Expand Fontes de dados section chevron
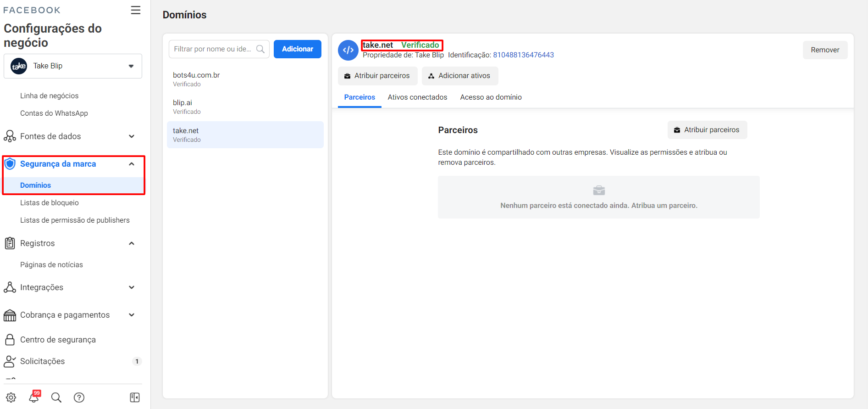This screenshot has height=409, width=868. (x=132, y=136)
